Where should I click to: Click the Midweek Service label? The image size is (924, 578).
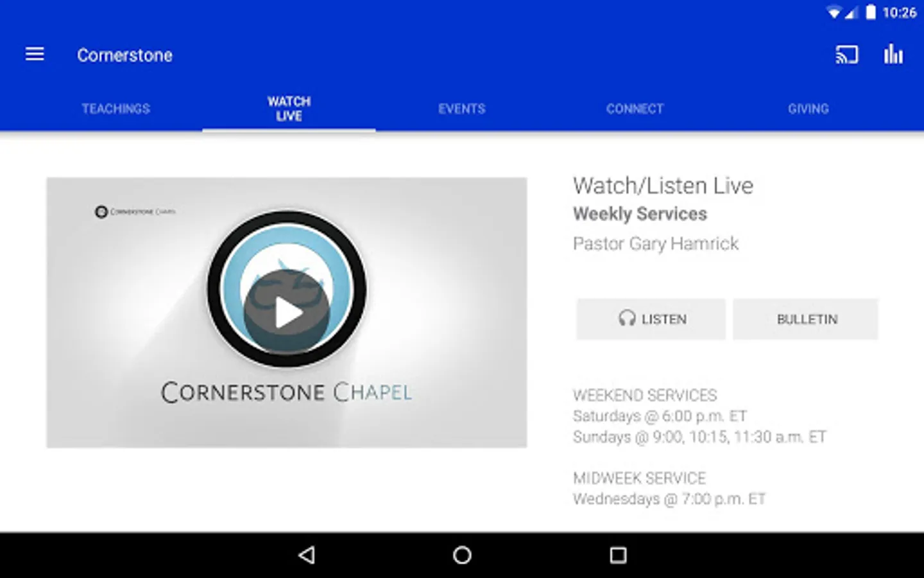pos(639,478)
